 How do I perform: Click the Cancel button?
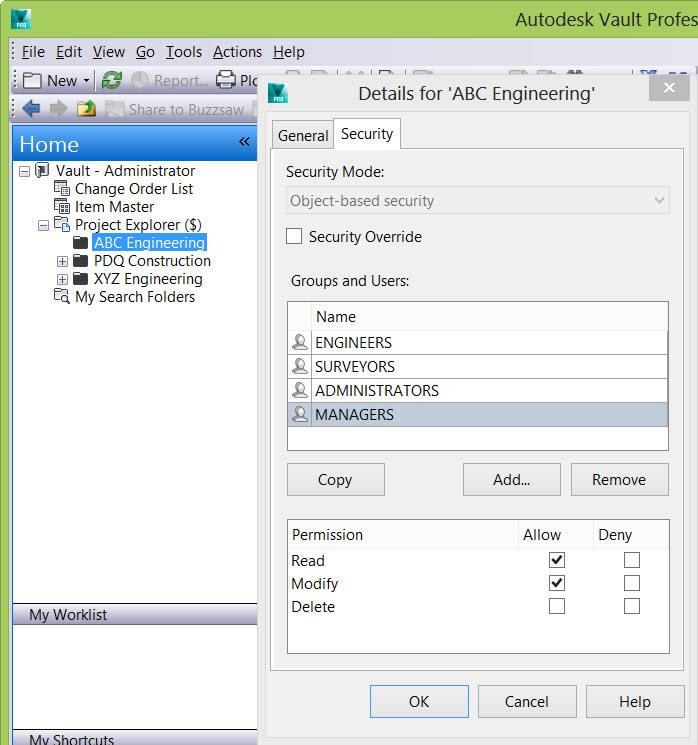point(527,701)
